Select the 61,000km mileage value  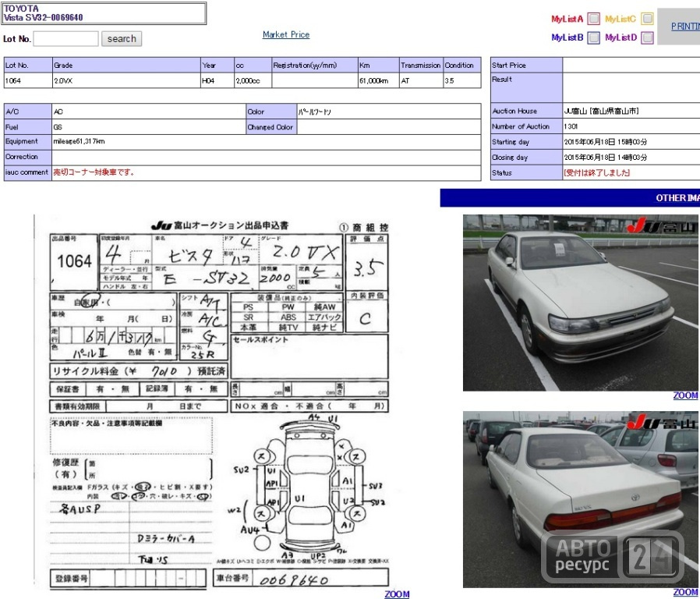(x=373, y=81)
